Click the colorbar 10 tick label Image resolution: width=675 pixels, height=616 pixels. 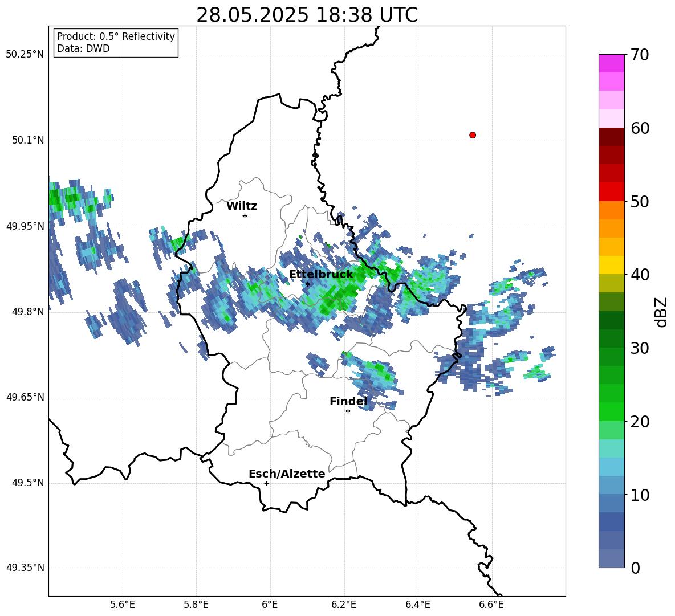[640, 495]
